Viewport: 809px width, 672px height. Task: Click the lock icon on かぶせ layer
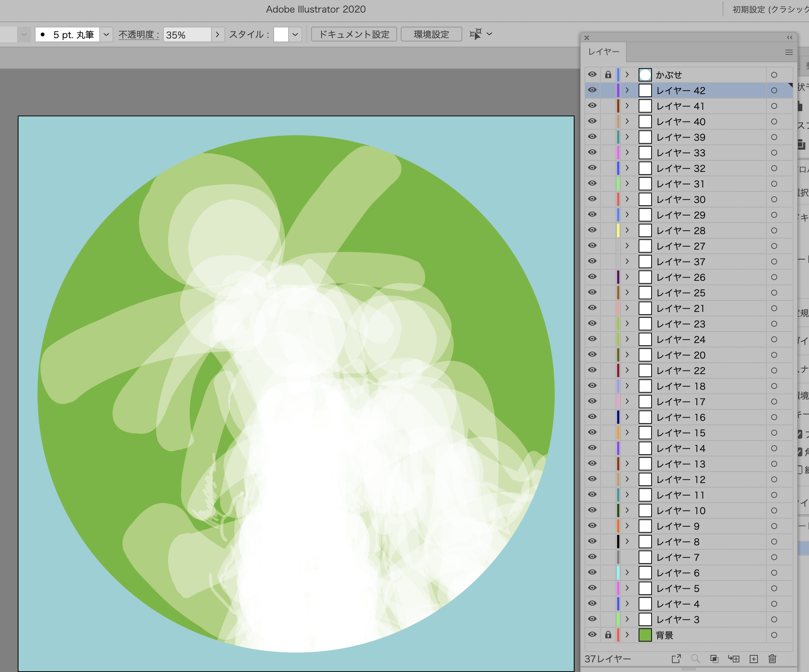coord(608,75)
